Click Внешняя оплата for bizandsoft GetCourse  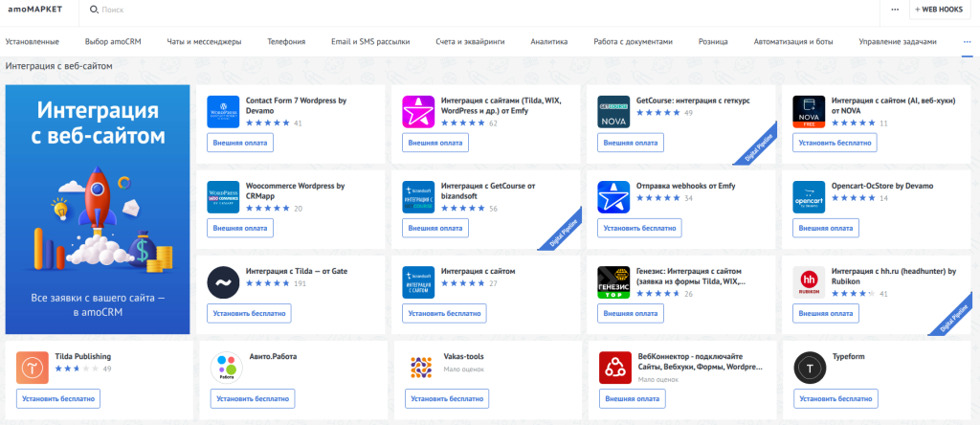pos(435,228)
